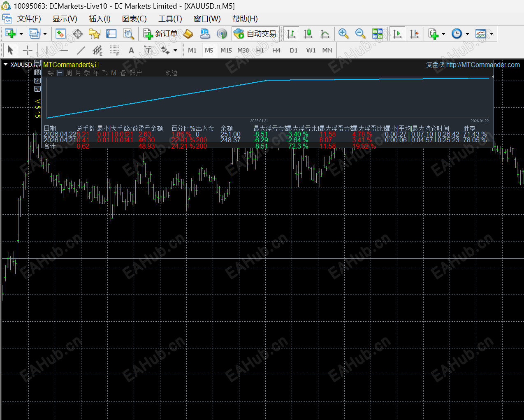This screenshot has height=420, width=524.
Task: Expand the new chart dropdown arrow
Action: [x=21, y=34]
